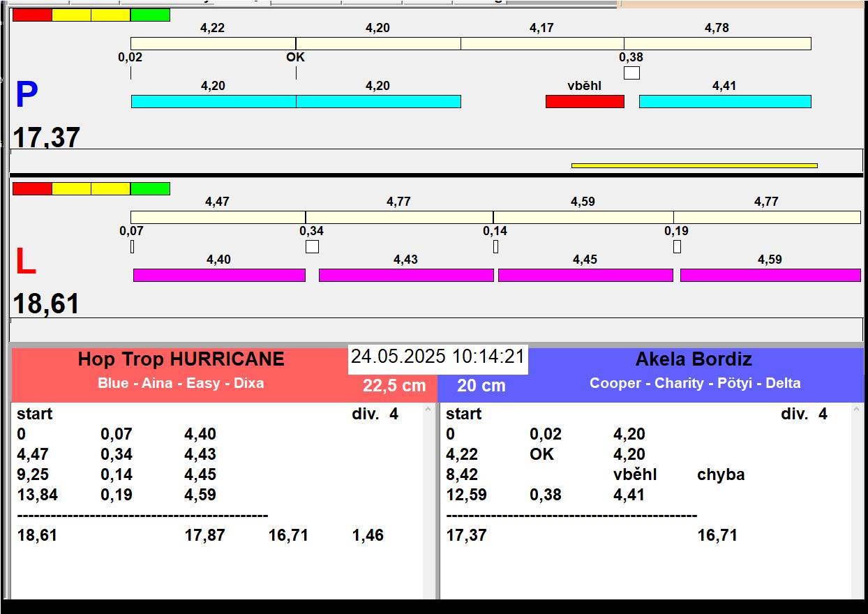Click the green start light in the L lane

[150, 188]
